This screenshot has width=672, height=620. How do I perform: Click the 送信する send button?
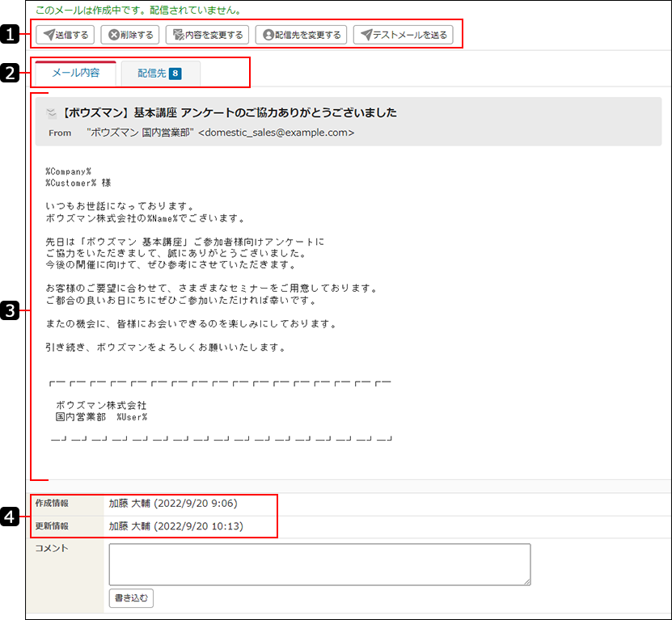tap(66, 35)
